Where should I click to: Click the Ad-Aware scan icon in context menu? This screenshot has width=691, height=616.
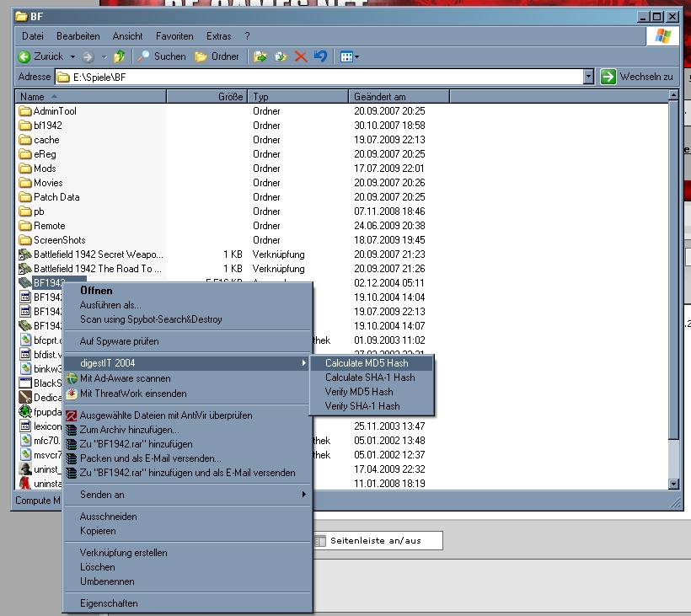[72, 378]
